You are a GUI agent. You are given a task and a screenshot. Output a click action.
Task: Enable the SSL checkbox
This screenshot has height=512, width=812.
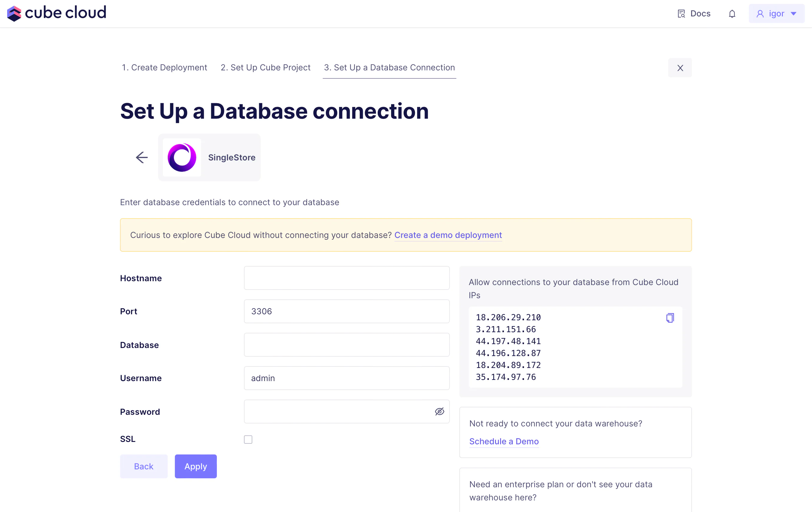coord(248,440)
